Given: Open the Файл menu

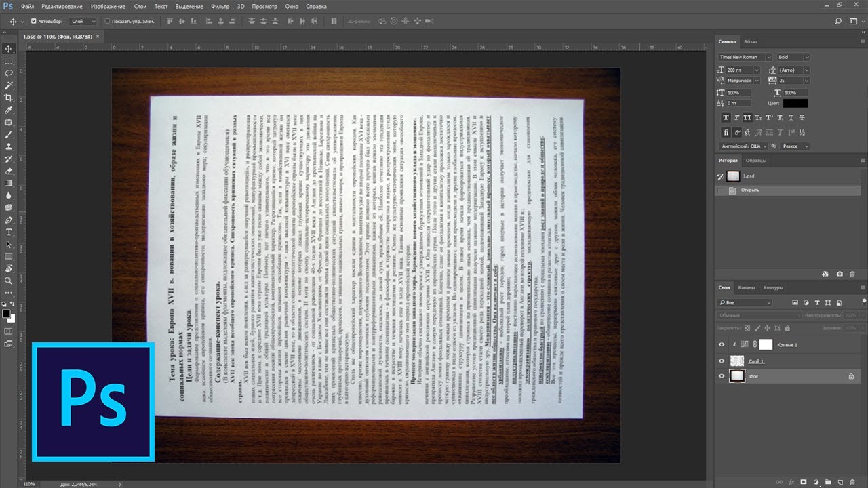Looking at the screenshot, I should click(27, 6).
